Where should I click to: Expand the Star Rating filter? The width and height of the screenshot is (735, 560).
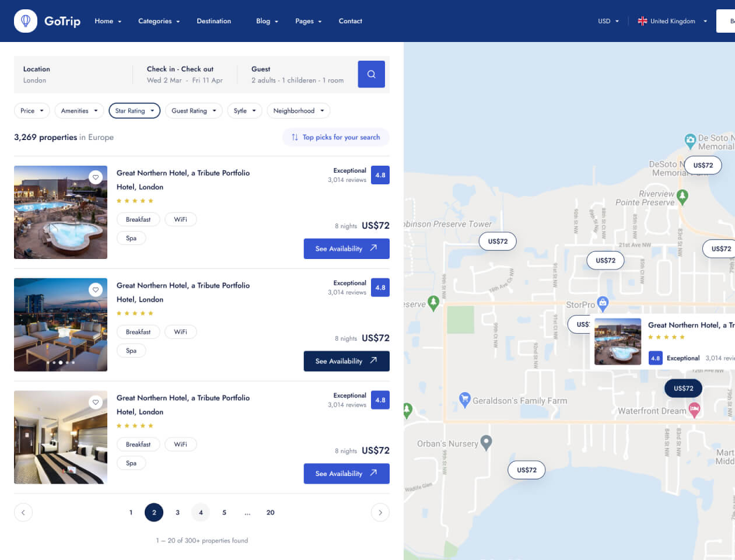click(x=134, y=111)
